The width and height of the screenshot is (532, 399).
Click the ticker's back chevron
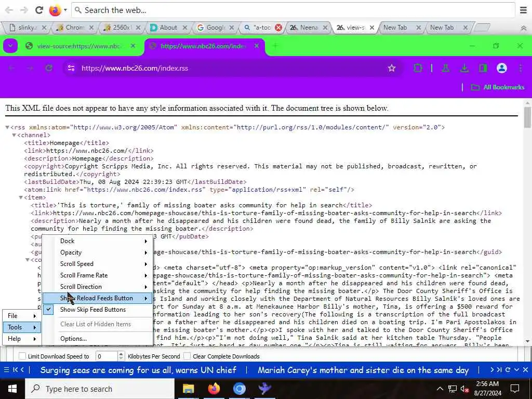tap(22, 370)
